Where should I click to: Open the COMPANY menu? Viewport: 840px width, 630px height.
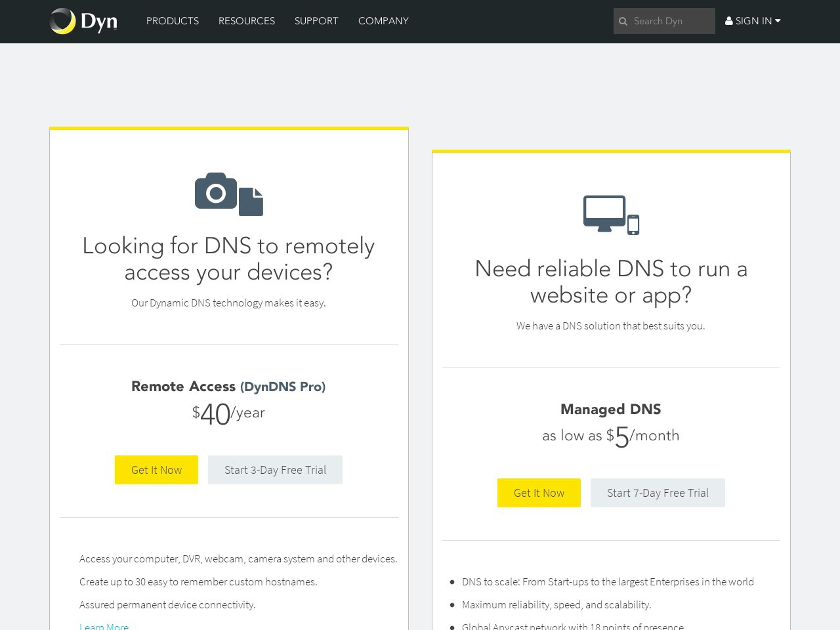[383, 21]
